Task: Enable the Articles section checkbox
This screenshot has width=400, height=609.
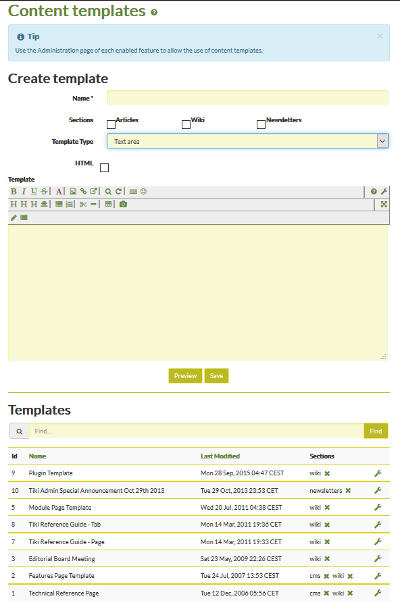Action: pyautogui.click(x=111, y=124)
